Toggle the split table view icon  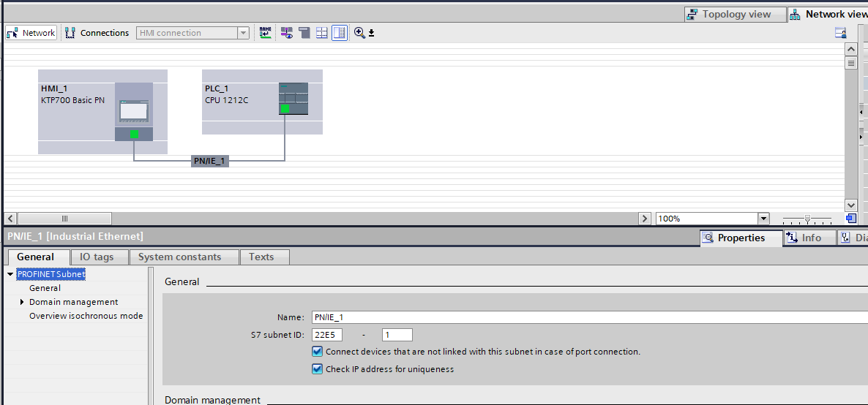[340, 33]
